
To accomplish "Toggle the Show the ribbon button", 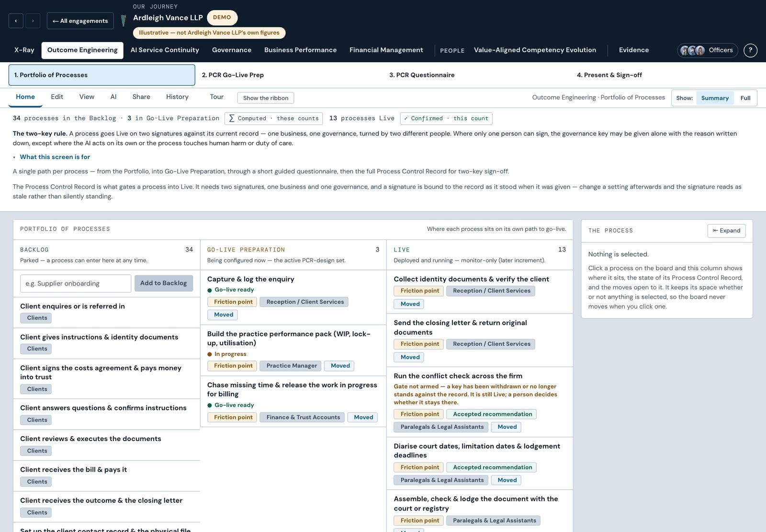I will click(x=266, y=98).
